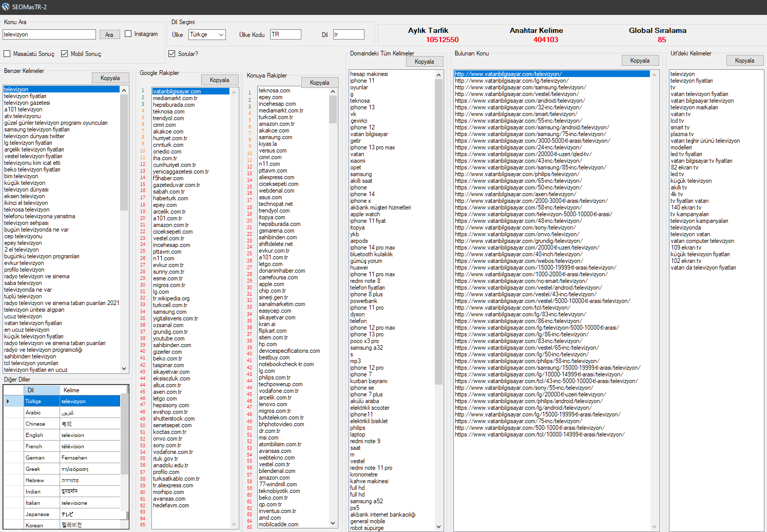
Task: Click the Ara search button
Action: coord(109,34)
